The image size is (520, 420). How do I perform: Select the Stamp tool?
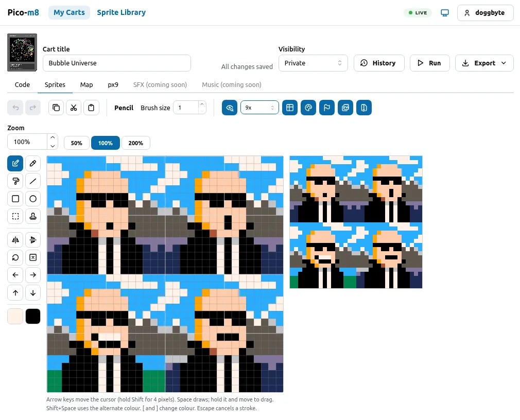point(33,216)
